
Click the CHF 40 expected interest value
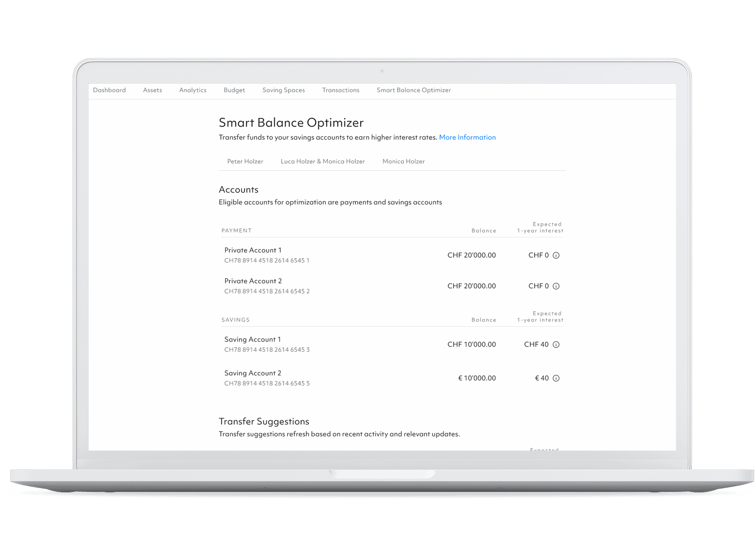pos(536,345)
